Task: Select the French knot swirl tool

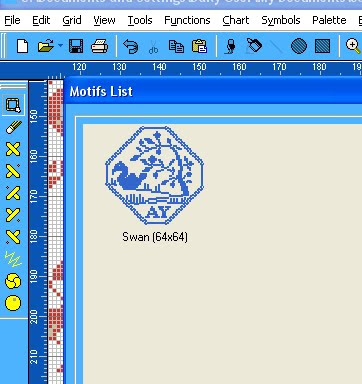Action: pyautogui.click(x=13, y=281)
